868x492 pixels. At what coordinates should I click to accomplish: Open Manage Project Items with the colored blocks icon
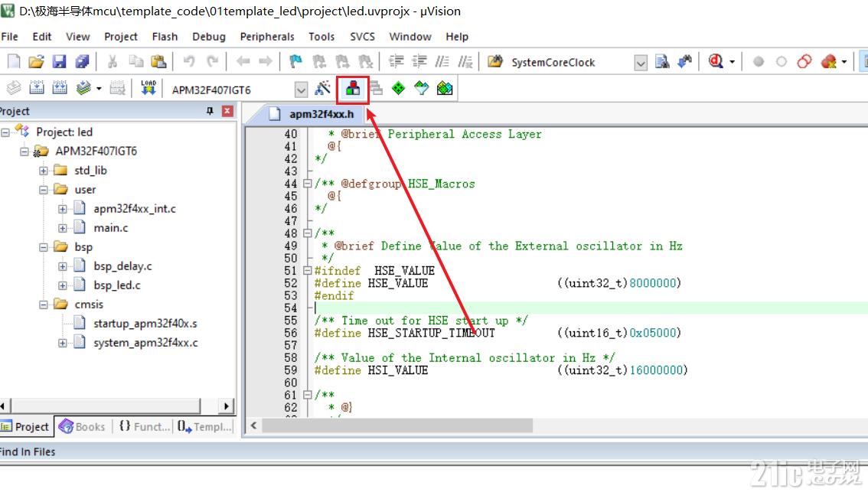pos(353,88)
